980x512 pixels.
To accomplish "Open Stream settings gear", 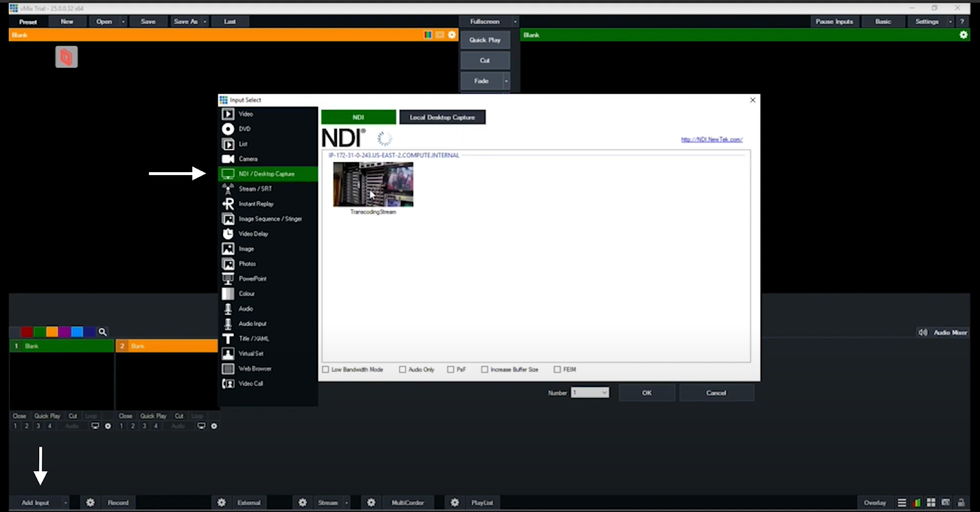I will pyautogui.click(x=303, y=503).
